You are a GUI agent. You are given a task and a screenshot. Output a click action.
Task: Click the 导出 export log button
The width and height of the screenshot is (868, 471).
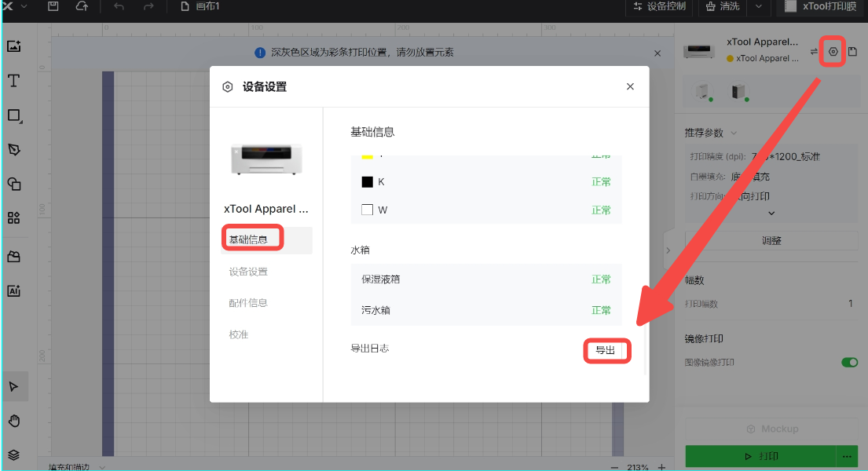pyautogui.click(x=606, y=350)
